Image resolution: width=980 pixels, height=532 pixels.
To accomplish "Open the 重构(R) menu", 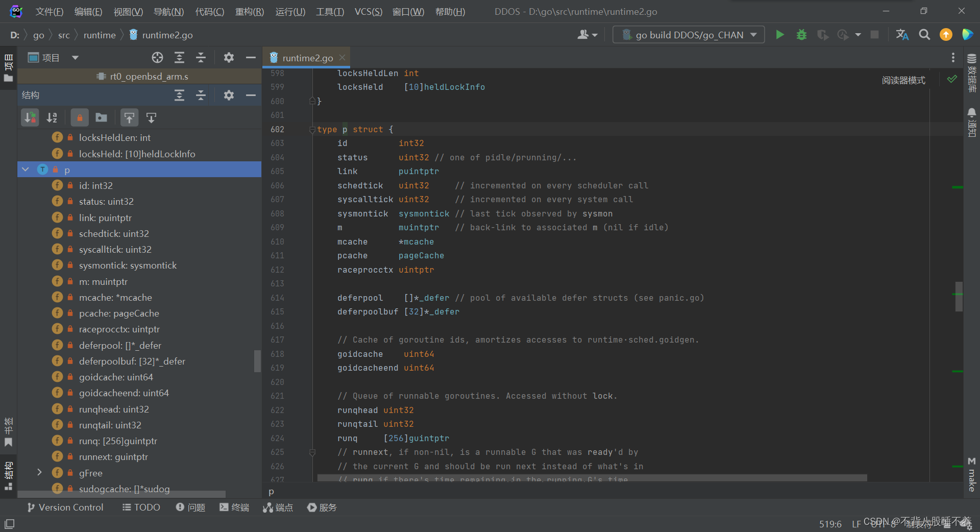I will (x=250, y=12).
